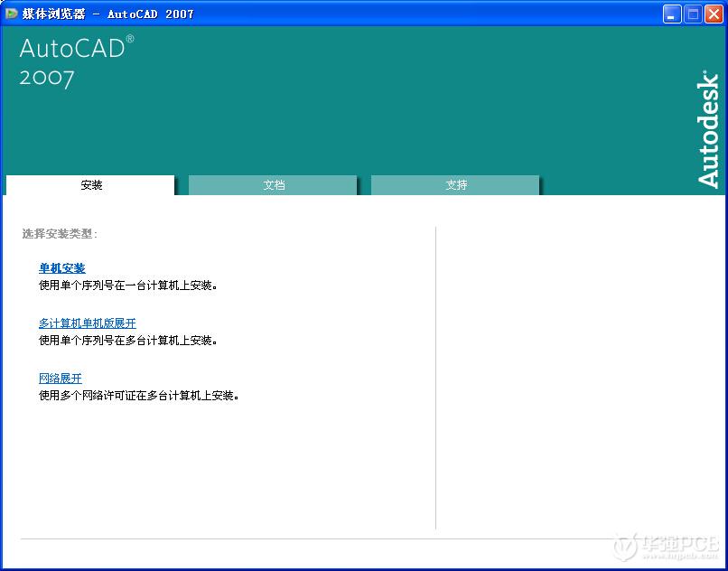Image resolution: width=728 pixels, height=571 pixels.
Task: Click the empty right-hand details pane
Action: [578, 379]
